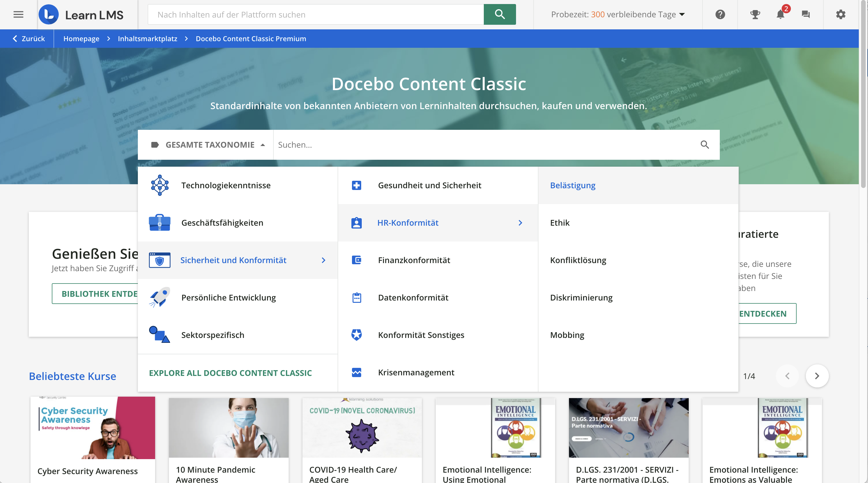Image resolution: width=868 pixels, height=483 pixels.
Task: Click the taxonomy tag icon
Action: coord(155,145)
